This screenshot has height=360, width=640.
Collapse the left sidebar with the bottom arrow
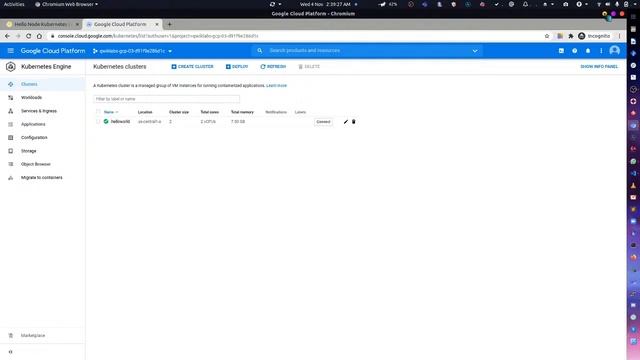pos(11,352)
